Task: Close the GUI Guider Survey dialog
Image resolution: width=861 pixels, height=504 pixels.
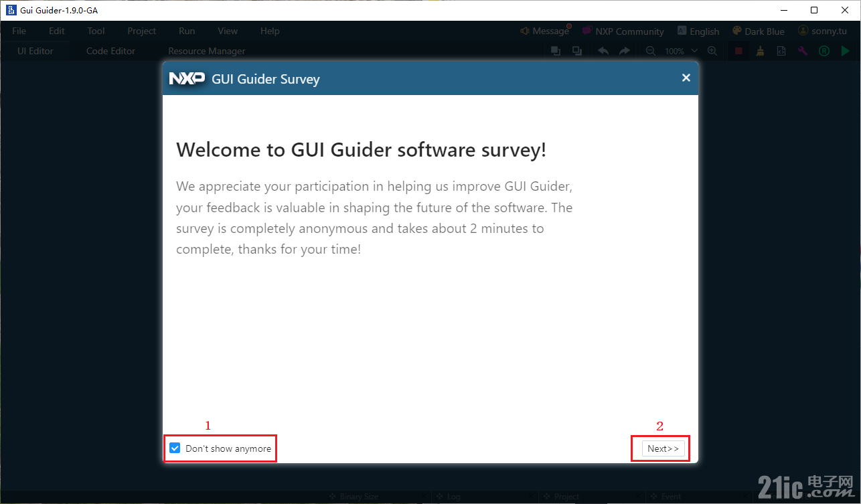Action: point(686,78)
